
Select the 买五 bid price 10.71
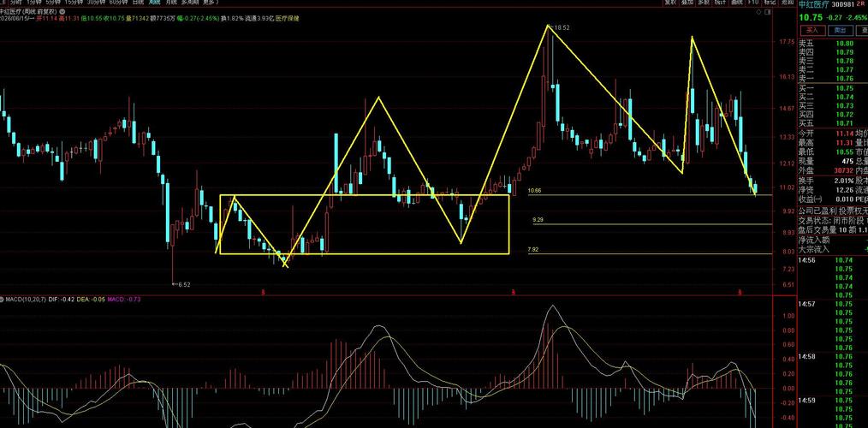point(845,123)
